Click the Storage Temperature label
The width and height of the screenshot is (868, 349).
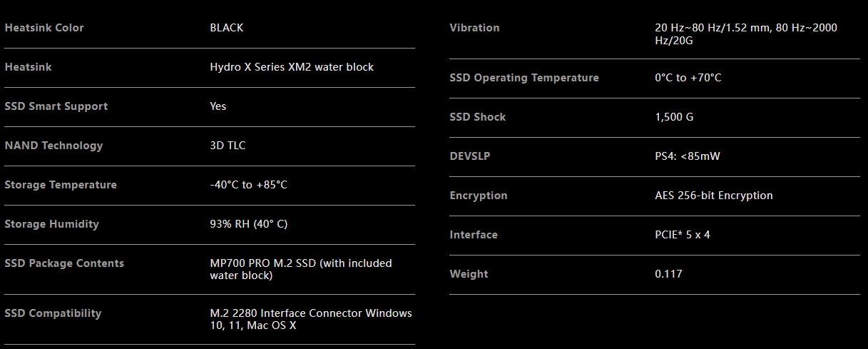pyautogui.click(x=61, y=185)
